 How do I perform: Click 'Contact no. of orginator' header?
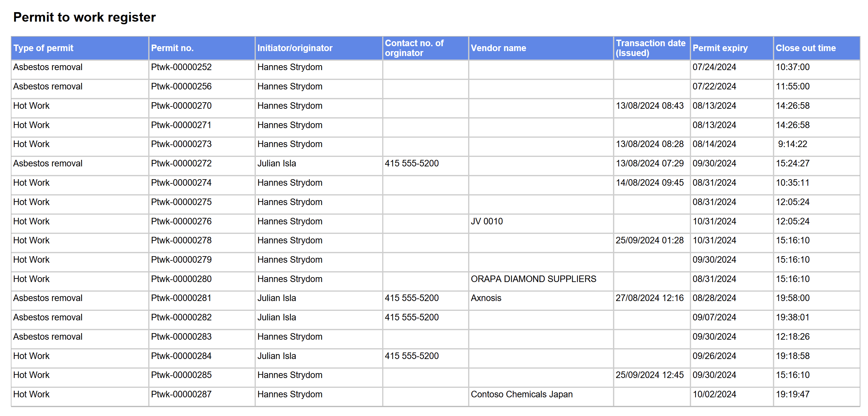(x=414, y=48)
